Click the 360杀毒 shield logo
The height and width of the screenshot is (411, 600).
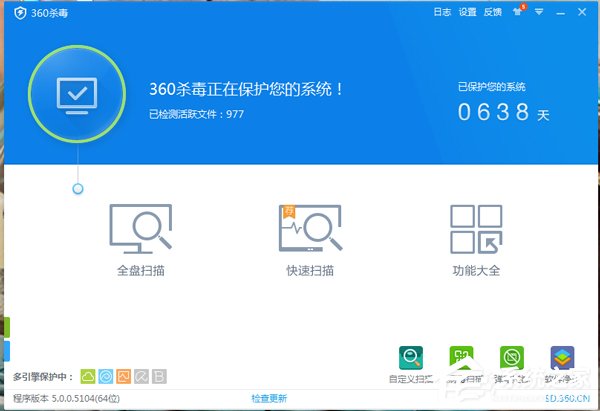point(20,13)
